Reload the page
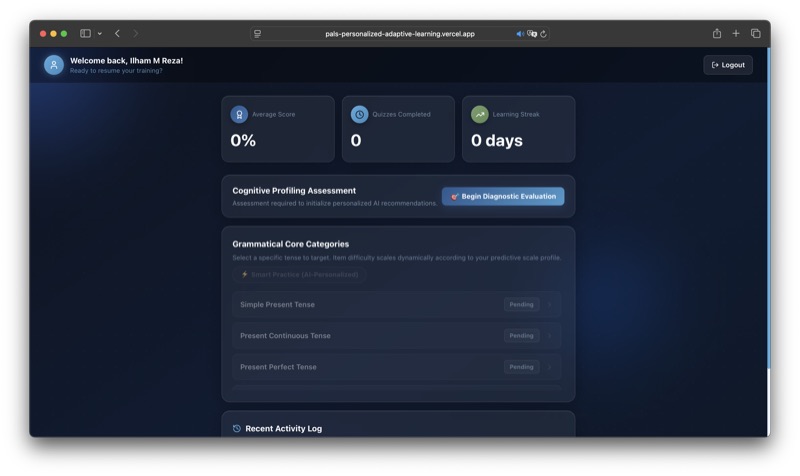 (x=543, y=34)
